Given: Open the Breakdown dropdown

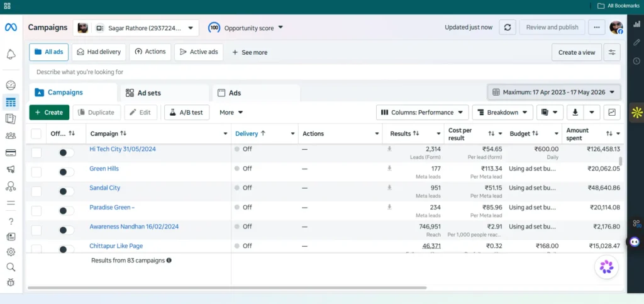Looking at the screenshot, I should pyautogui.click(x=502, y=112).
